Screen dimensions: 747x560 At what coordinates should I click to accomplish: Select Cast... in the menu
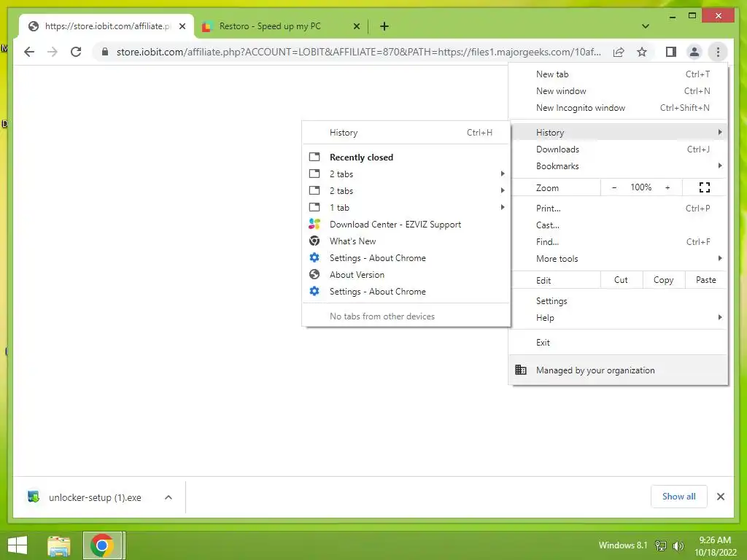(x=619, y=225)
